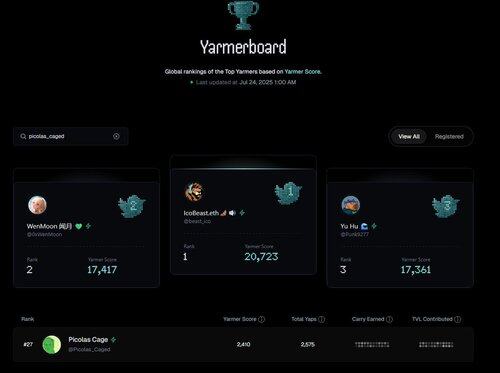Click the picolas_caged search input

click(x=71, y=136)
